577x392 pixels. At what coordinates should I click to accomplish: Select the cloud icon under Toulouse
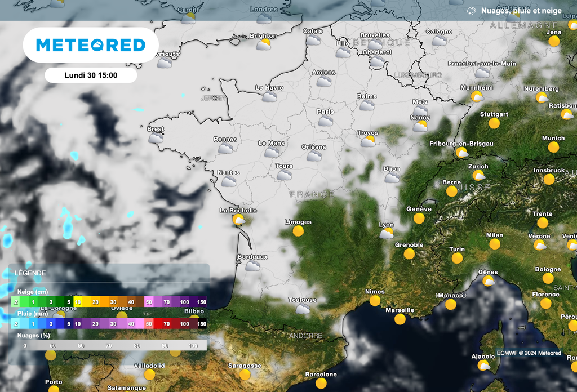point(303,309)
